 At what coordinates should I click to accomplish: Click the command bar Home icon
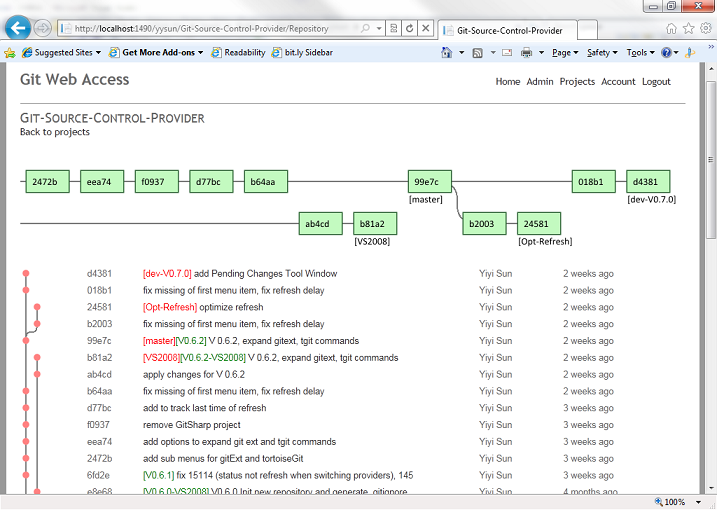pos(447,53)
